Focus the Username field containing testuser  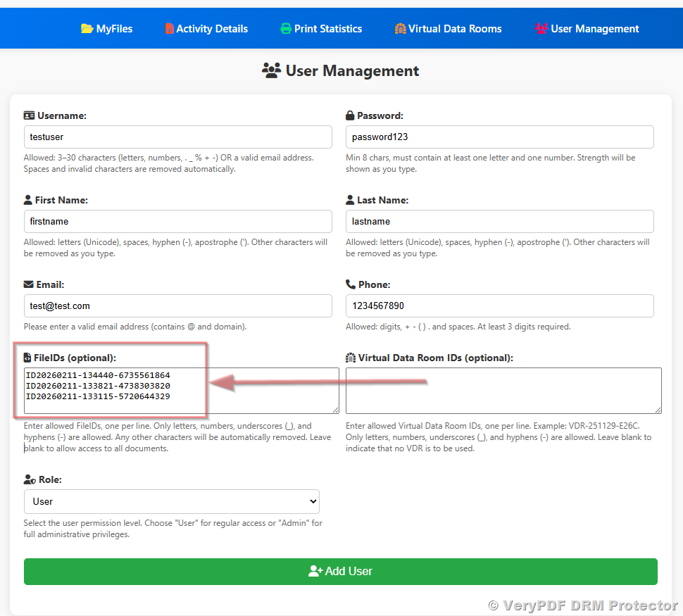pyautogui.click(x=177, y=137)
